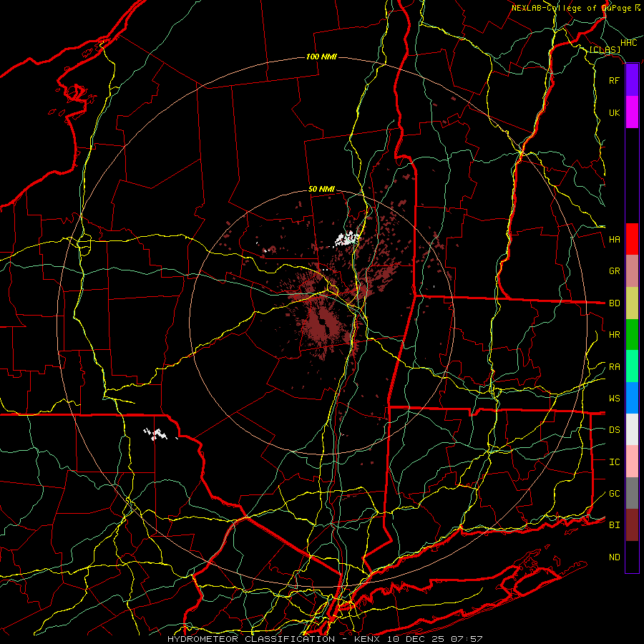Click the gray GC legend swatch

632,493
